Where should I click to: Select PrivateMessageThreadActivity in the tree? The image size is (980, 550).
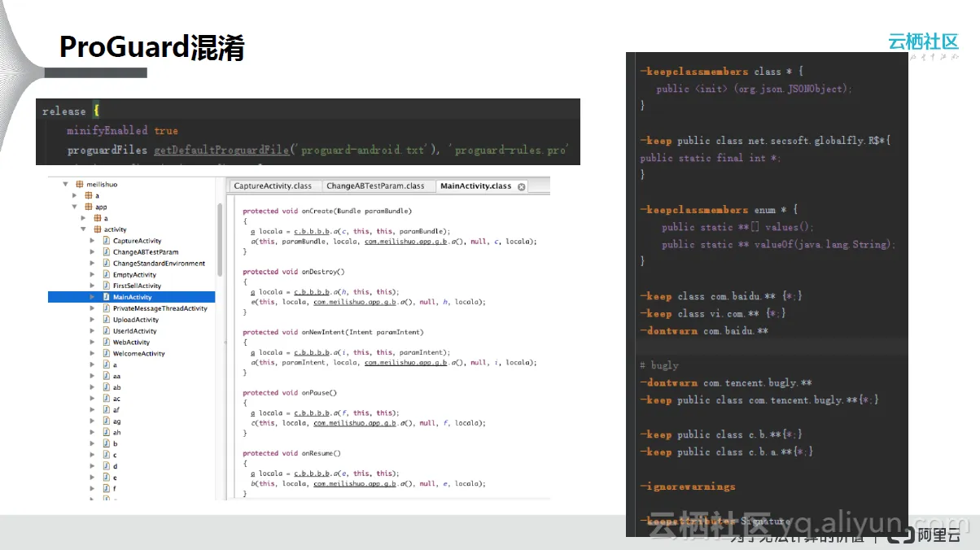pos(160,308)
